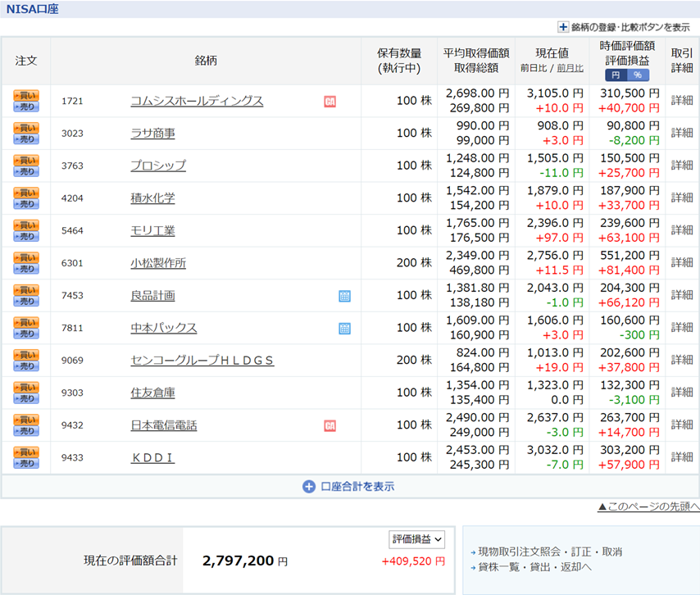Viewport: 700px width, 595px height.
Task: Switch valuation display to 円
Action: click(x=616, y=75)
